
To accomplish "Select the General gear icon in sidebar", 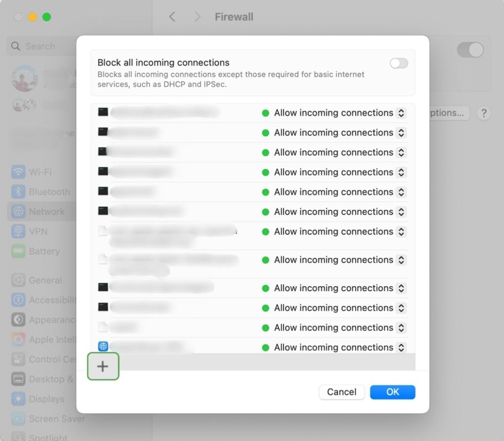I will (x=18, y=280).
